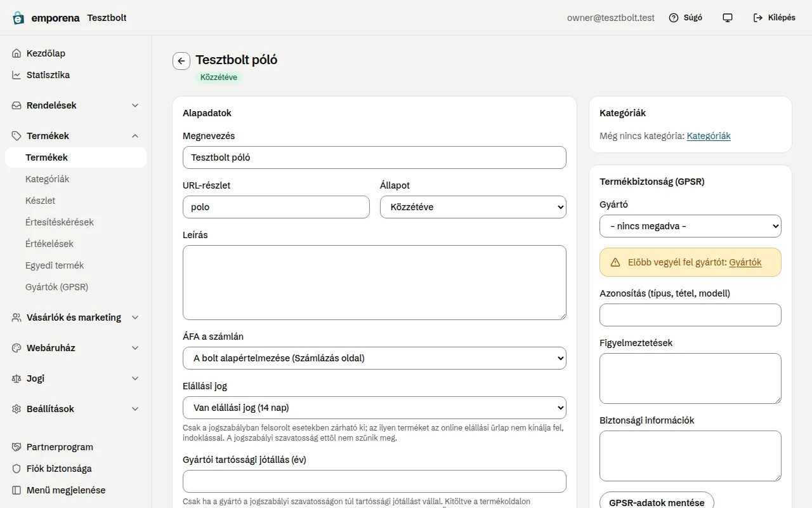
Task: Click the Rendelések inbox icon
Action: (x=16, y=105)
